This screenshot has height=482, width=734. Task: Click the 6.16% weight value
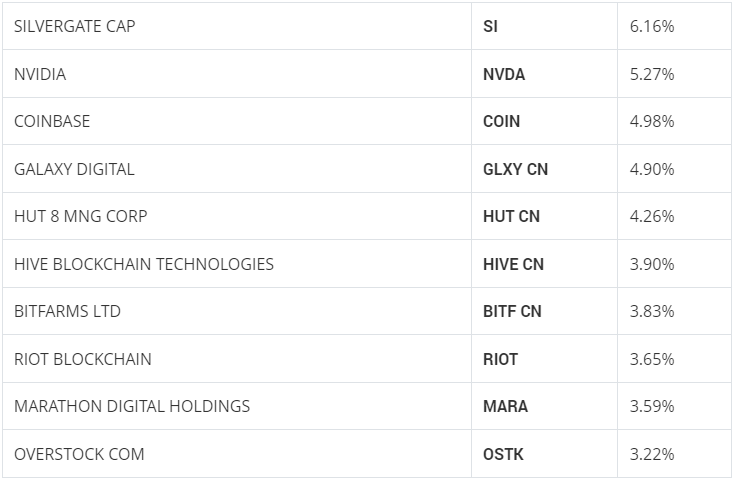[x=652, y=26]
